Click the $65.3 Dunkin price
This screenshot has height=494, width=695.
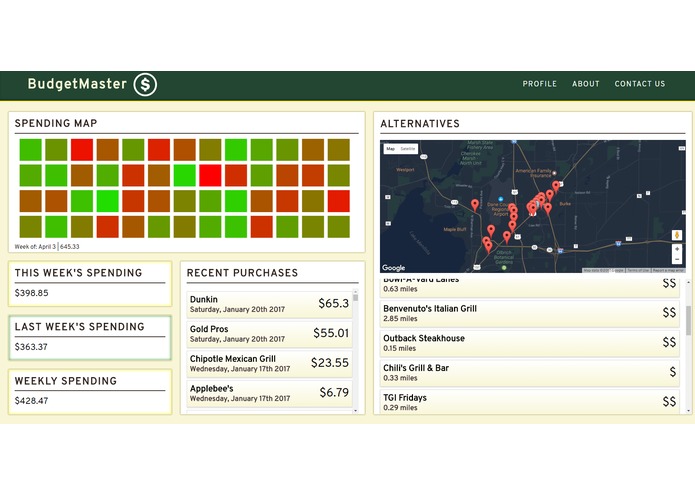[334, 303]
